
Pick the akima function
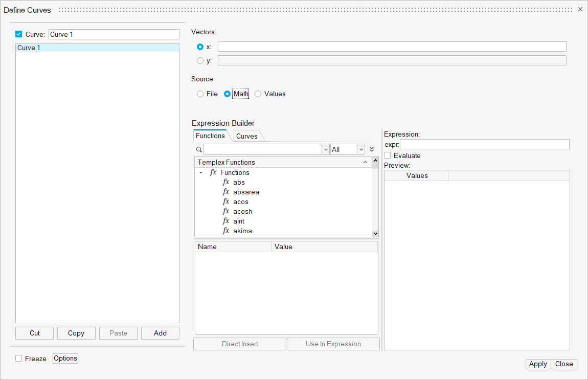(242, 231)
